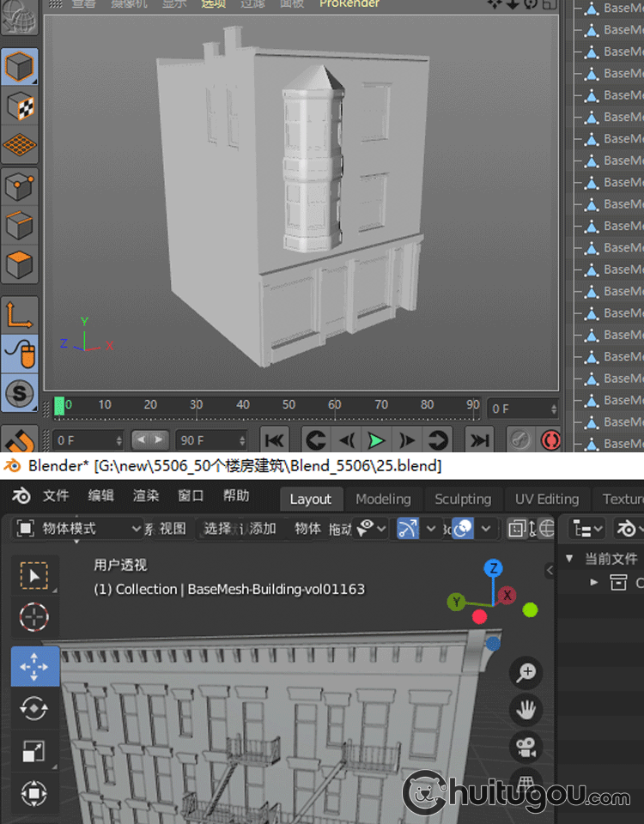Jump to timeline start button
The width and height of the screenshot is (644, 824).
pyautogui.click(x=274, y=440)
